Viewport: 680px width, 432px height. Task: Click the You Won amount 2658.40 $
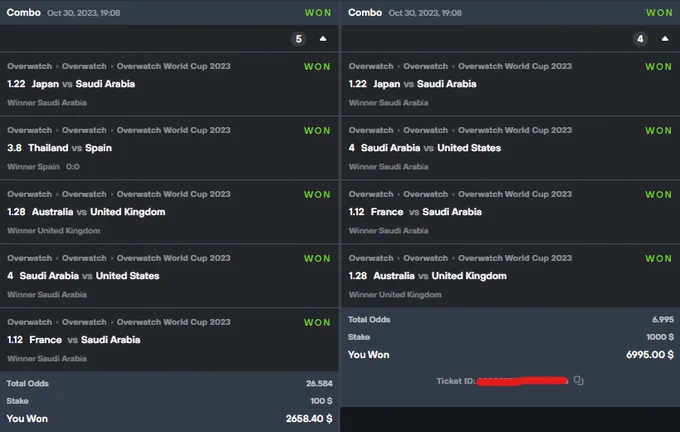click(309, 419)
